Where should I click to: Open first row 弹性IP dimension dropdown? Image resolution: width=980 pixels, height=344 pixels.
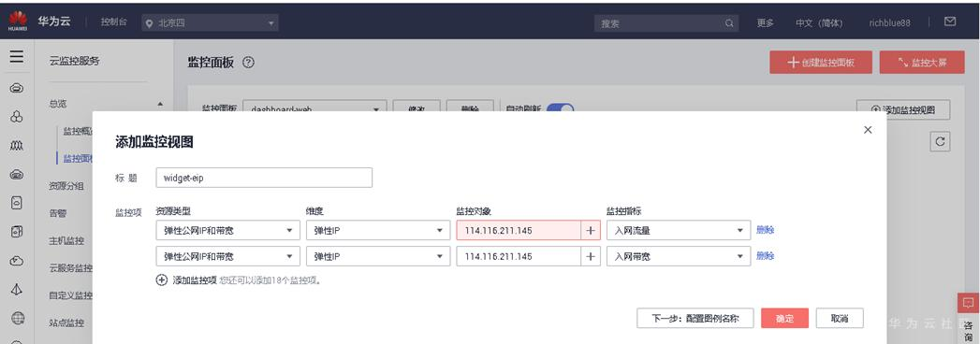click(x=378, y=230)
